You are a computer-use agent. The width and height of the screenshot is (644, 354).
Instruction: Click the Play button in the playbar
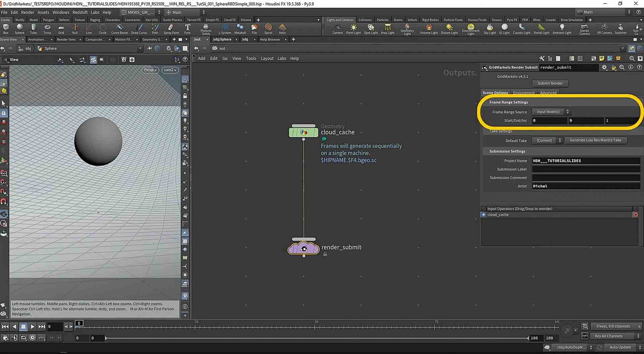(32, 326)
